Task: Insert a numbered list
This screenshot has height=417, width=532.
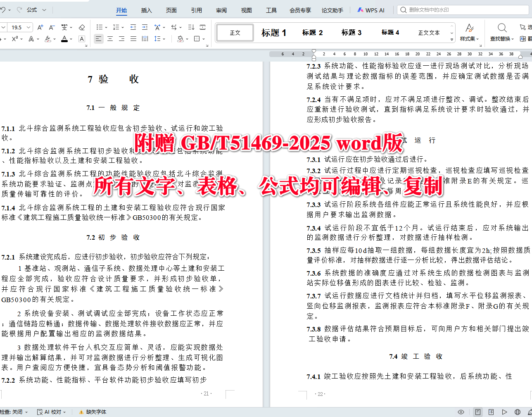Action: (116, 27)
